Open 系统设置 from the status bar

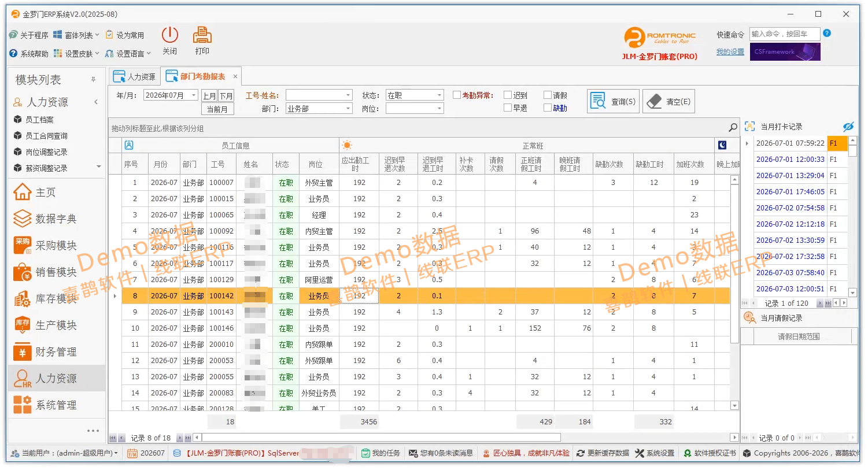click(655, 453)
